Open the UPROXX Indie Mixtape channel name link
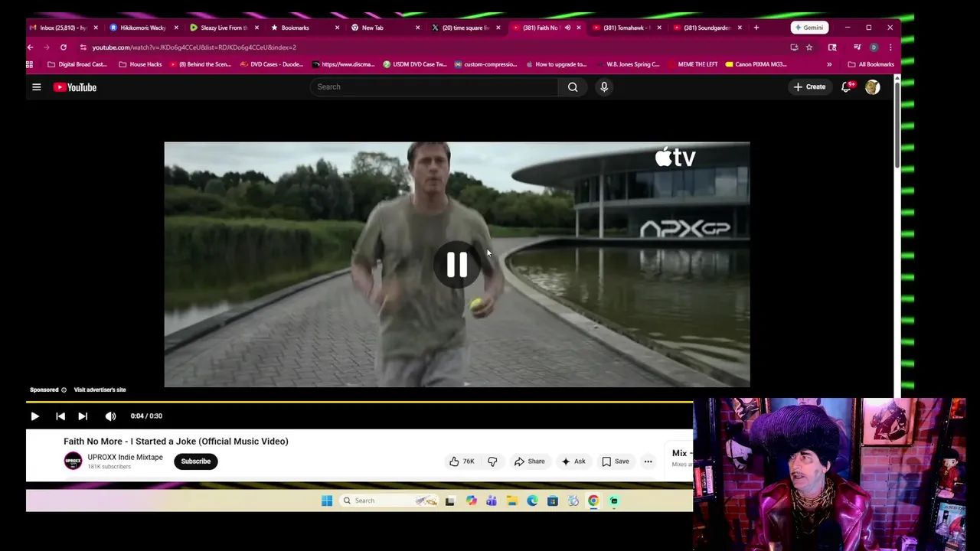This screenshot has width=980, height=551. click(x=125, y=457)
